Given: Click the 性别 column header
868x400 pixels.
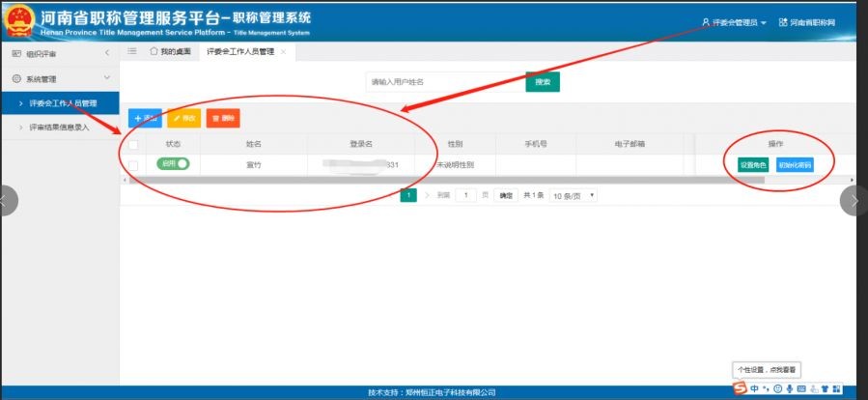Looking at the screenshot, I should (x=455, y=144).
